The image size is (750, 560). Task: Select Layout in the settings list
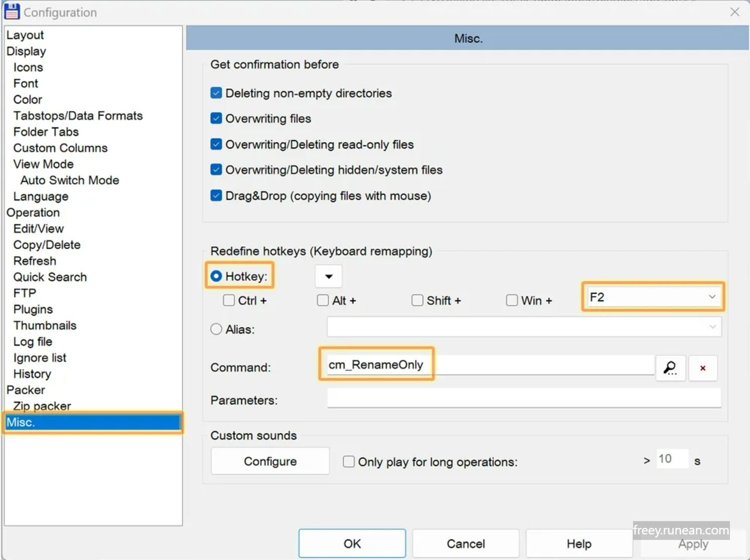[25, 35]
